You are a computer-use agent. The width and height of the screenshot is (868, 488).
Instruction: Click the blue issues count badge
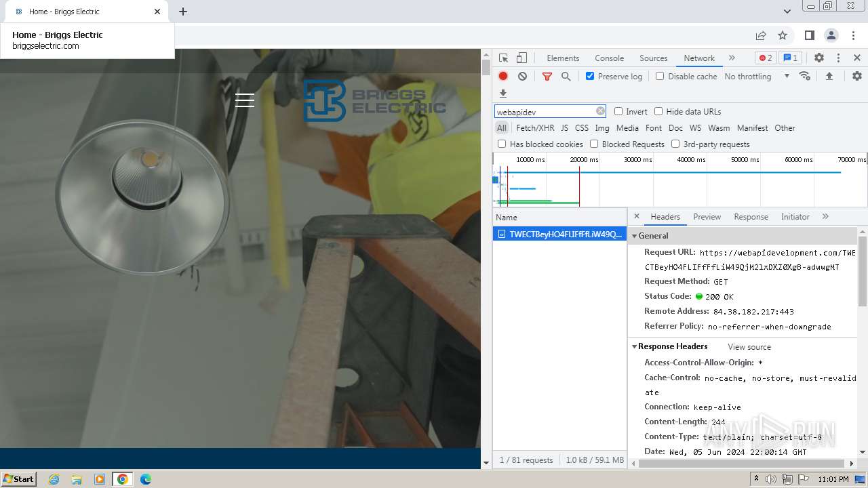coord(789,58)
